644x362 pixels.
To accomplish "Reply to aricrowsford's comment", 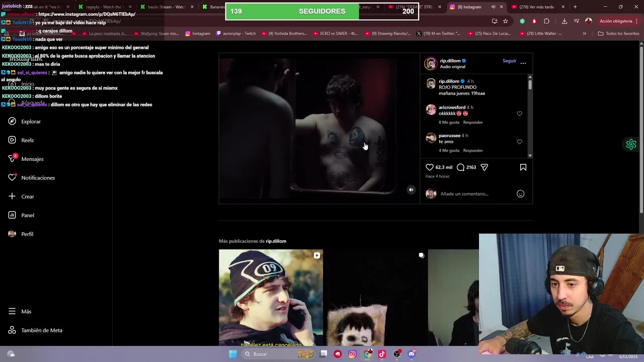I will pyautogui.click(x=473, y=122).
